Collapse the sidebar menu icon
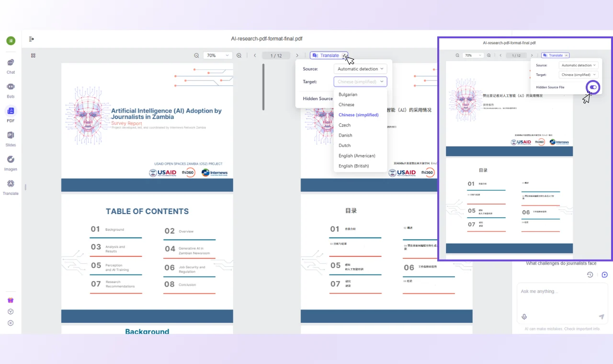This screenshot has height=364, width=613. click(x=32, y=39)
